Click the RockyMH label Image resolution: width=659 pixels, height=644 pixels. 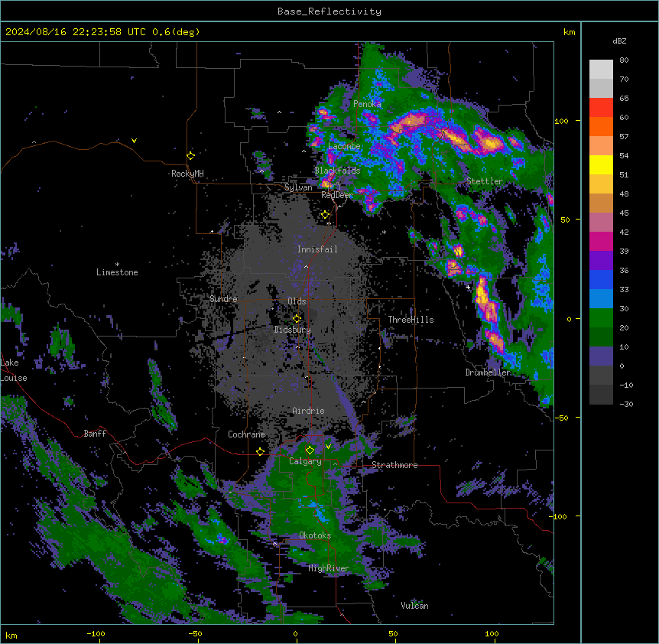coord(187,174)
